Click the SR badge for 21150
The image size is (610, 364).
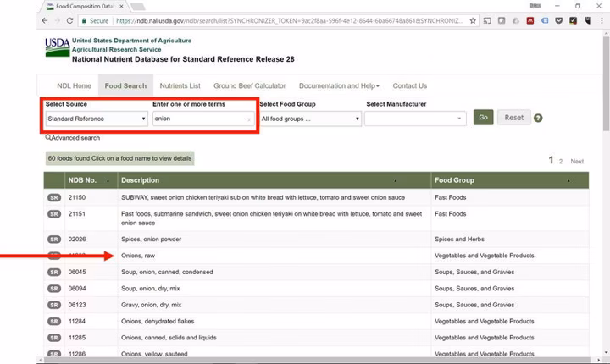[54, 197]
